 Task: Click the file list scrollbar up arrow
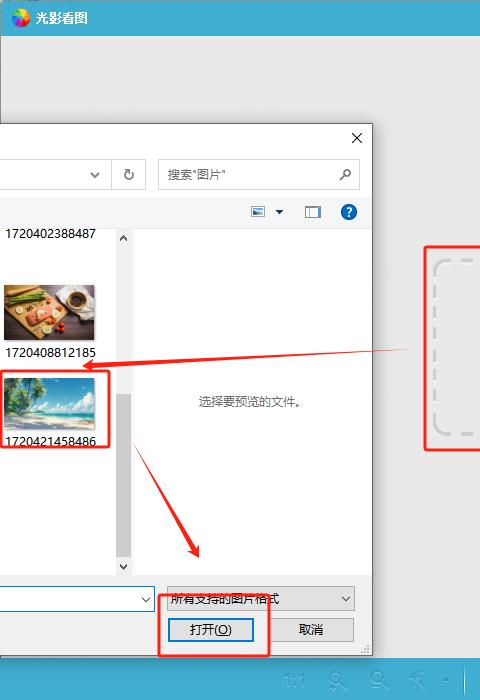point(124,238)
